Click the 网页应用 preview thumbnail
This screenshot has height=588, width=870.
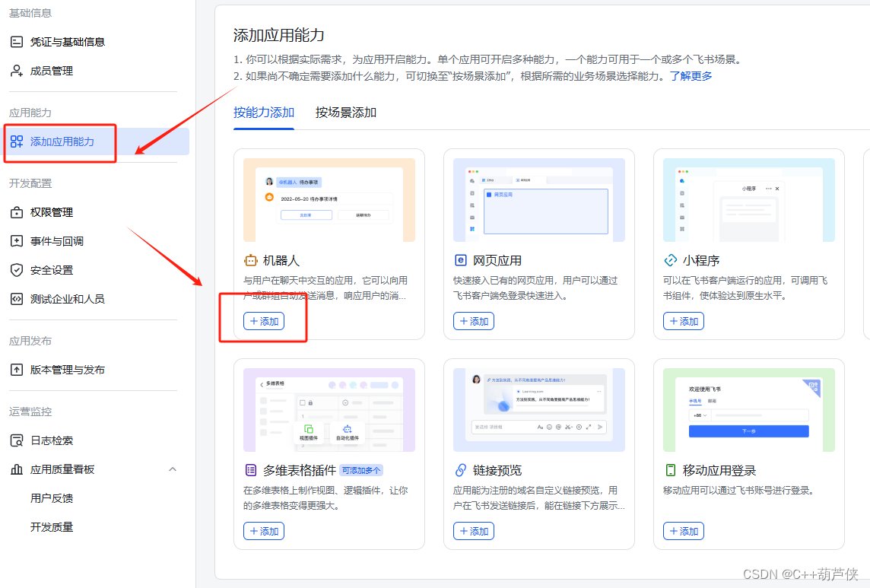538,200
